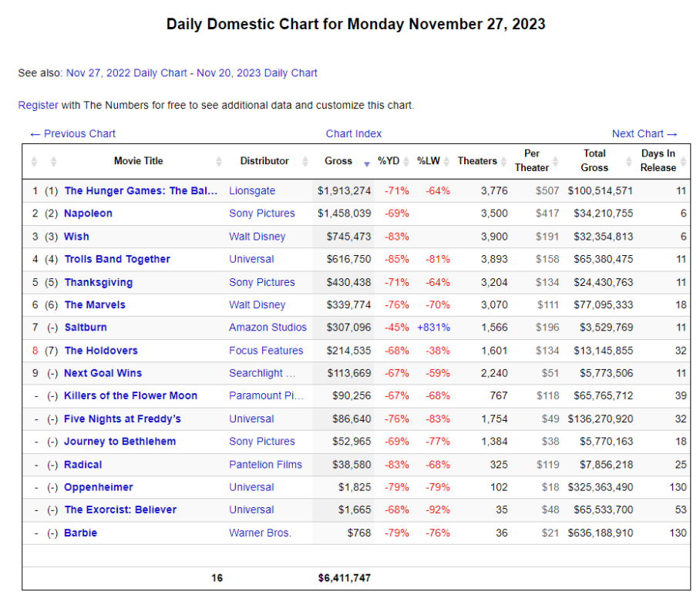Open the Napoleon movie page
Viewport: 700px width, 592px height.
[x=88, y=214]
